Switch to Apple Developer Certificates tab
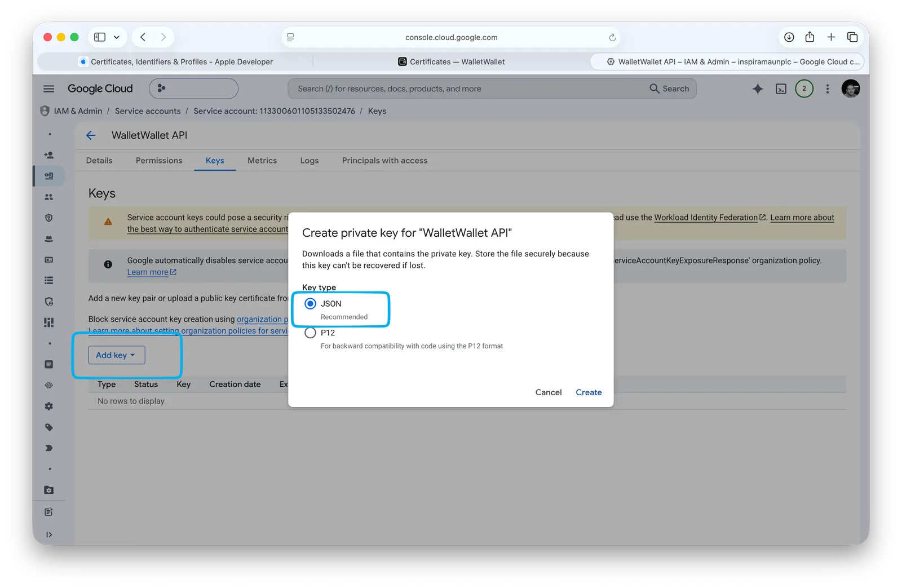 176,62
